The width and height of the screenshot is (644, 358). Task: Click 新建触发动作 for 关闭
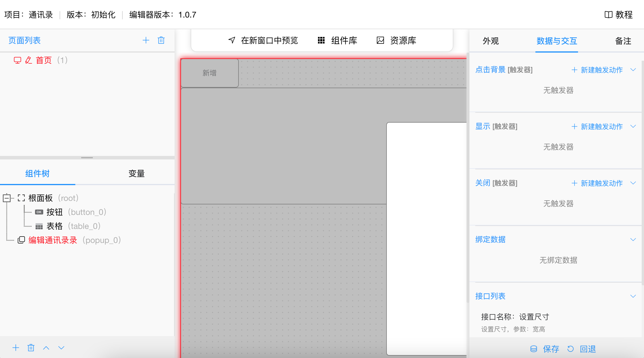[597, 183]
